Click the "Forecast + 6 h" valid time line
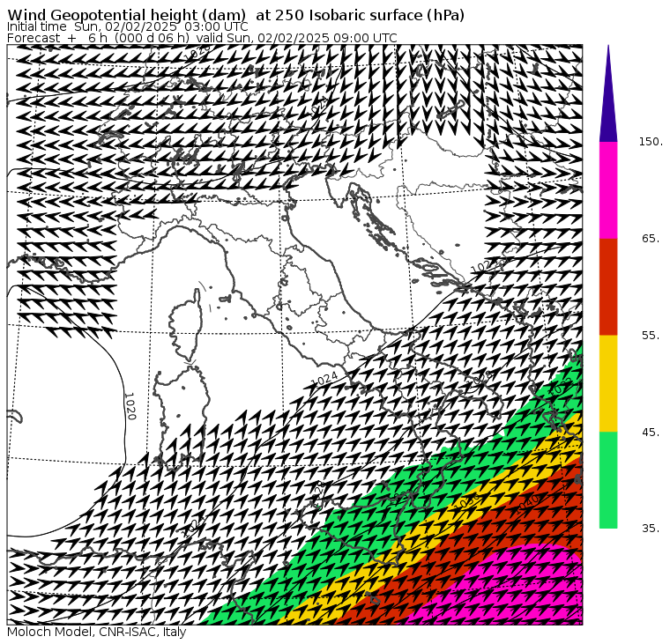This screenshot has height=644, width=670. click(202, 38)
